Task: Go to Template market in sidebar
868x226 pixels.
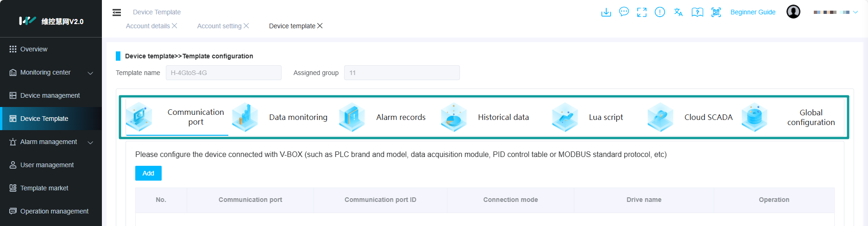Action: click(x=44, y=188)
